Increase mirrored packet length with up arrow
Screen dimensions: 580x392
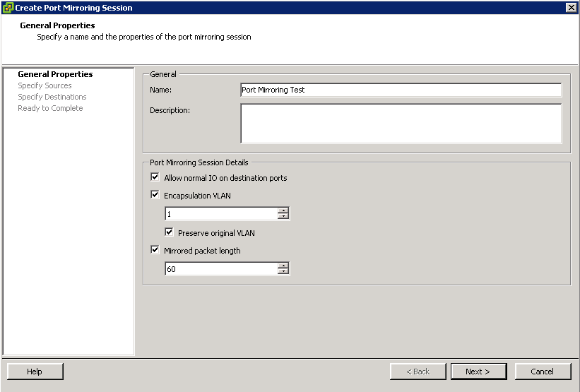(x=283, y=266)
